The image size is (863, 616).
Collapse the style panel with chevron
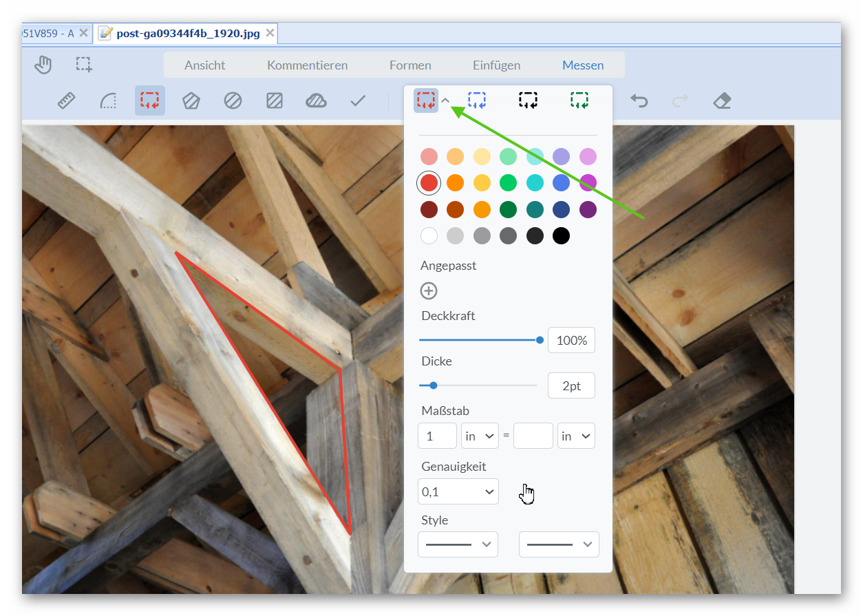[x=445, y=100]
